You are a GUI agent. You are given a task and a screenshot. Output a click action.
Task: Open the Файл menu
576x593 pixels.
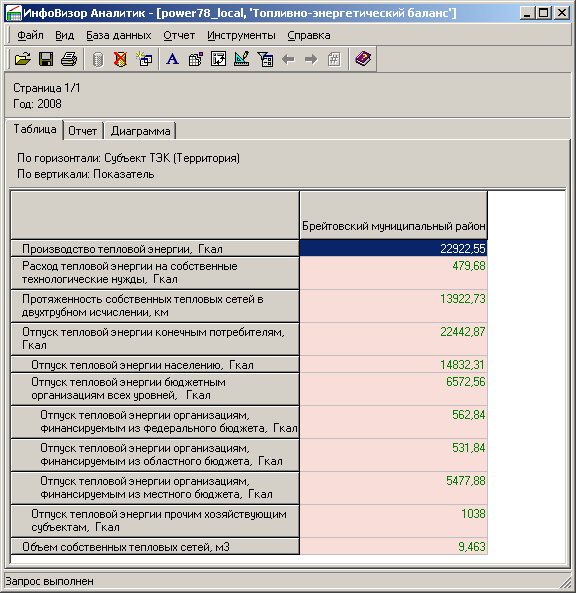[x=30, y=35]
